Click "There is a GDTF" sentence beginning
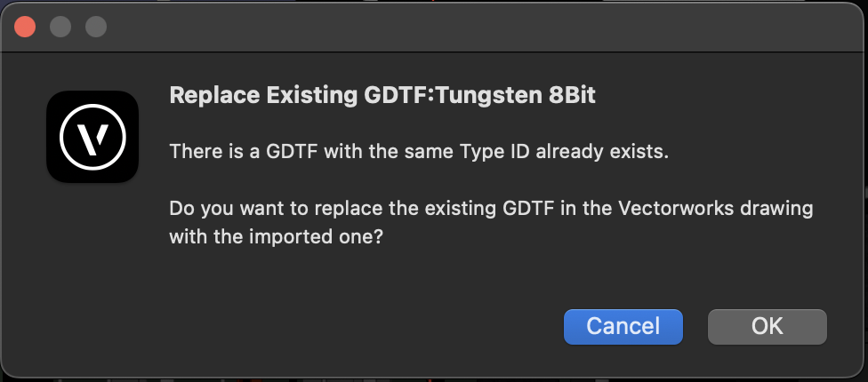Screen dimensions: 868x382 pyautogui.click(x=233, y=152)
